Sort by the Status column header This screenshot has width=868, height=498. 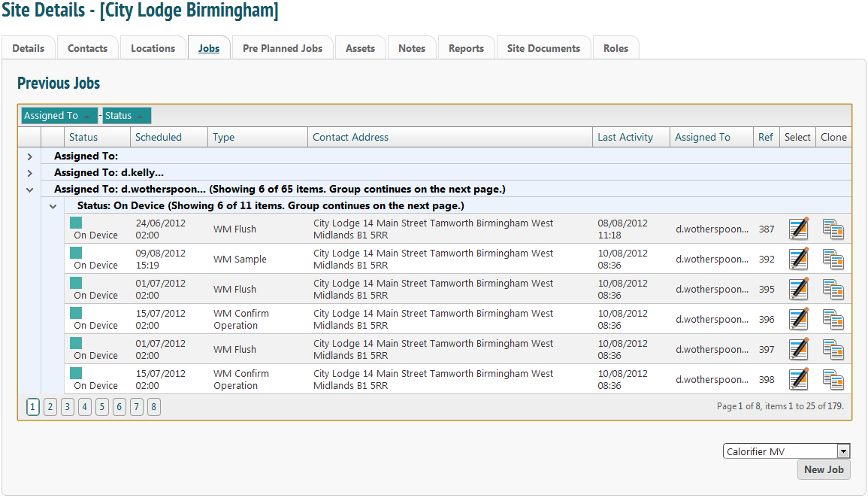83,137
